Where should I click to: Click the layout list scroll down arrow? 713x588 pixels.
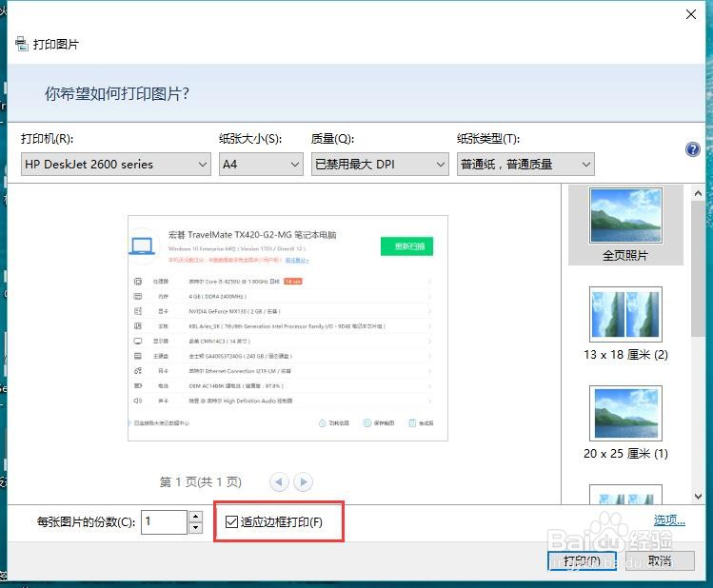coord(698,497)
